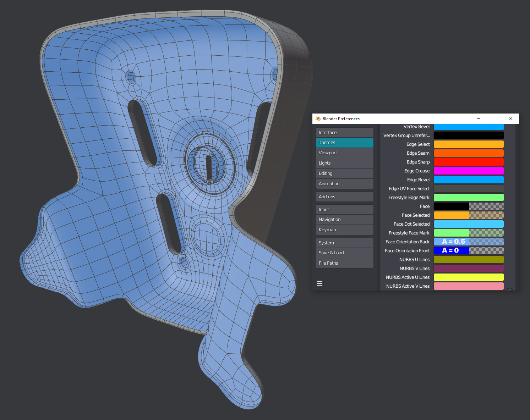The image size is (530, 420).
Task: Edit the Vertex Group Unreferenced color
Action: [x=468, y=135]
